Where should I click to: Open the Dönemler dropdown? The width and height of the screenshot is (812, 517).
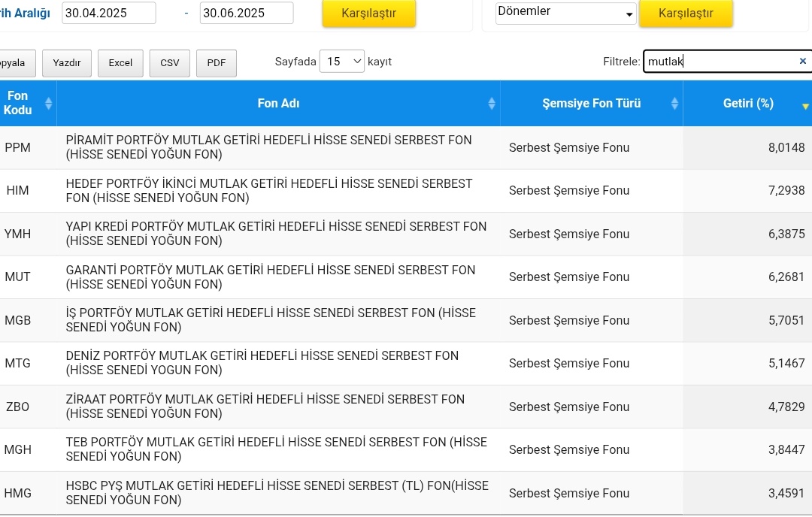pos(565,13)
